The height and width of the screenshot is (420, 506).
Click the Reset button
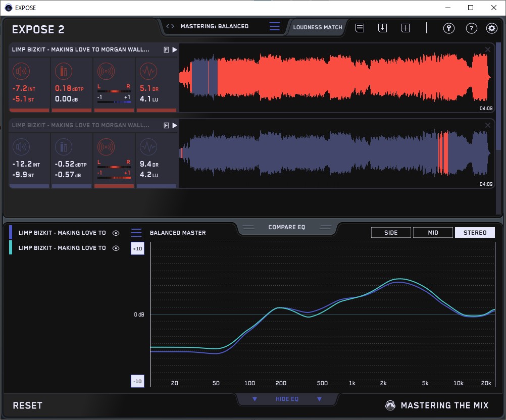[x=27, y=406]
